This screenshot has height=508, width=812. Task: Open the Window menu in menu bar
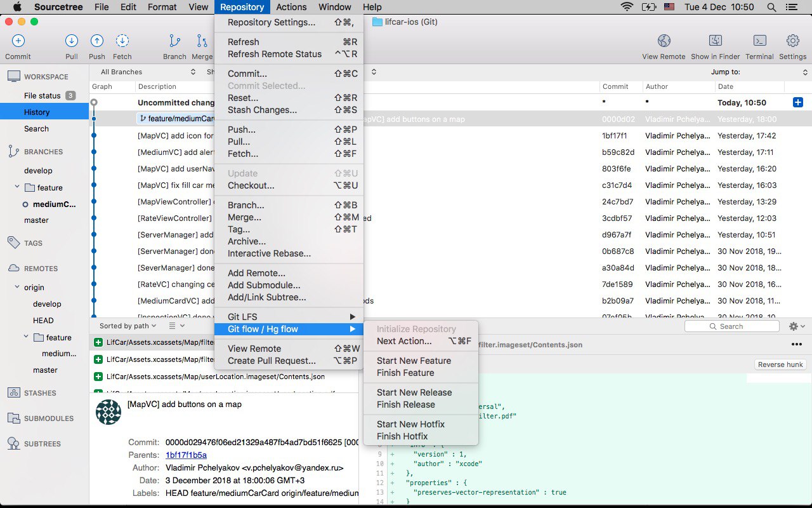tap(335, 7)
